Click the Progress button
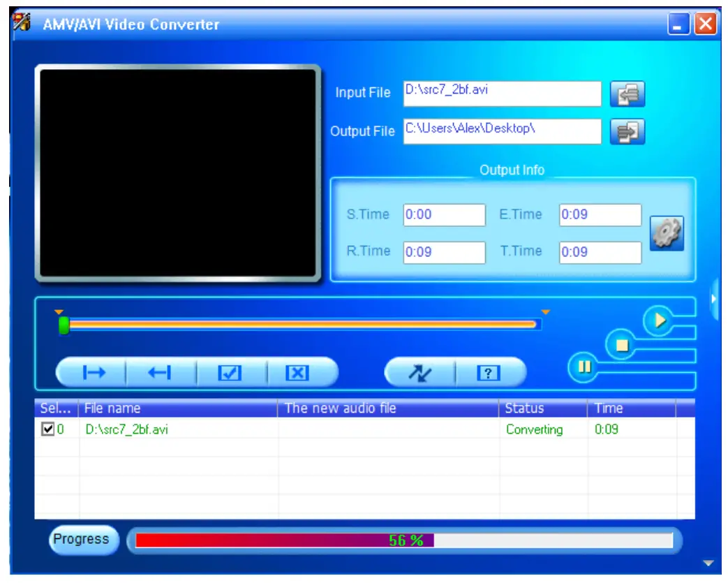 click(x=84, y=540)
